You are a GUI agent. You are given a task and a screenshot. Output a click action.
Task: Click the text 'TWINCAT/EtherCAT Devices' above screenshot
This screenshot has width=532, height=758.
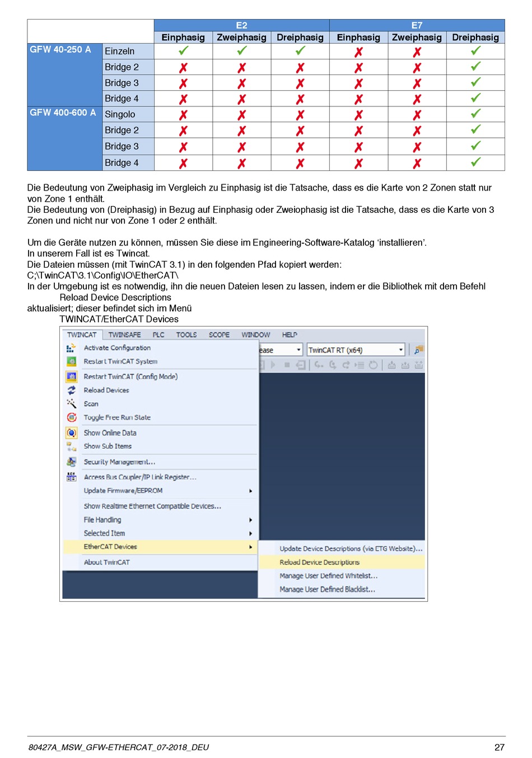pos(119,319)
